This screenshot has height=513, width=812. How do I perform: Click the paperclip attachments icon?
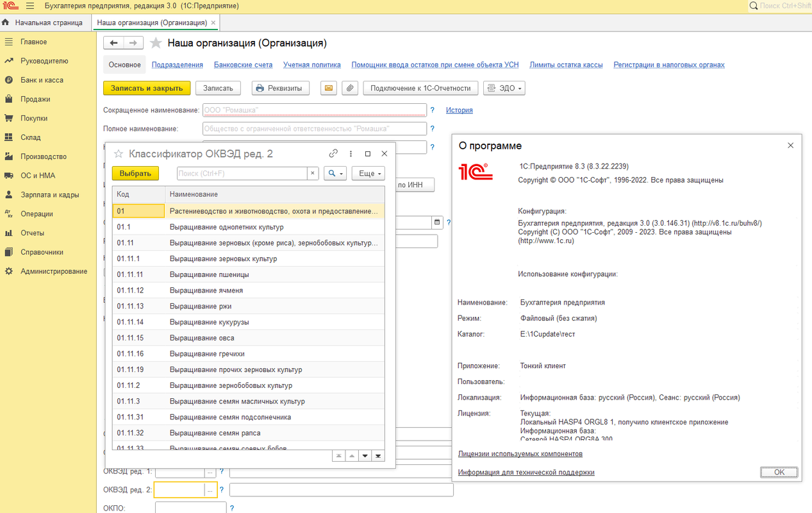pyautogui.click(x=349, y=88)
